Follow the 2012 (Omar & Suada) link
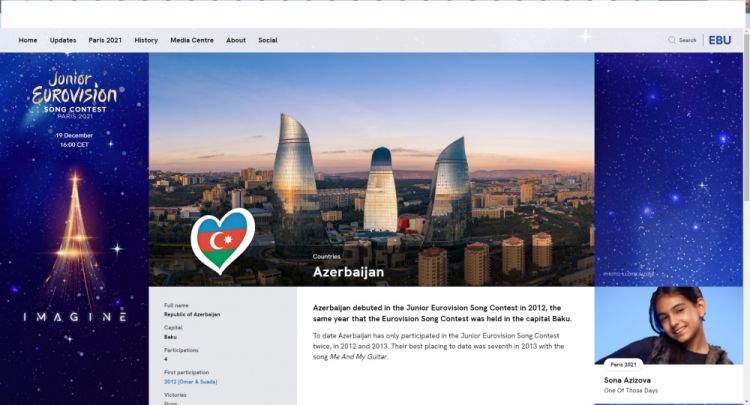This screenshot has width=750, height=405. 190,382
